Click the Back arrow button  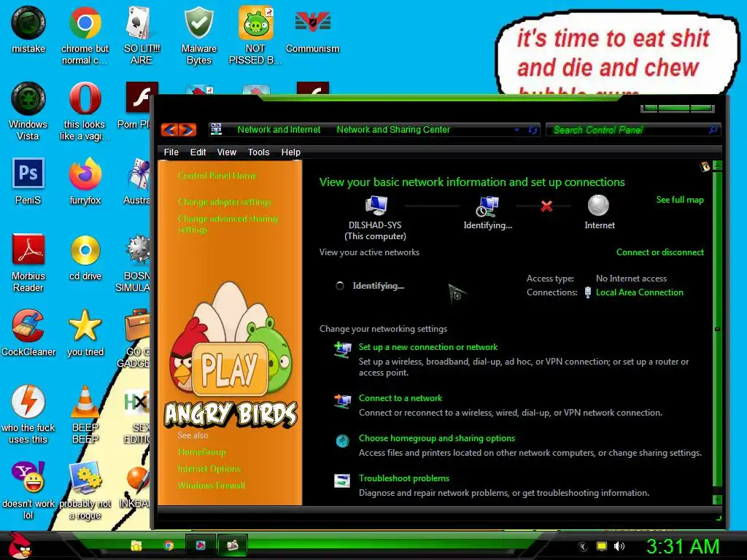point(169,130)
